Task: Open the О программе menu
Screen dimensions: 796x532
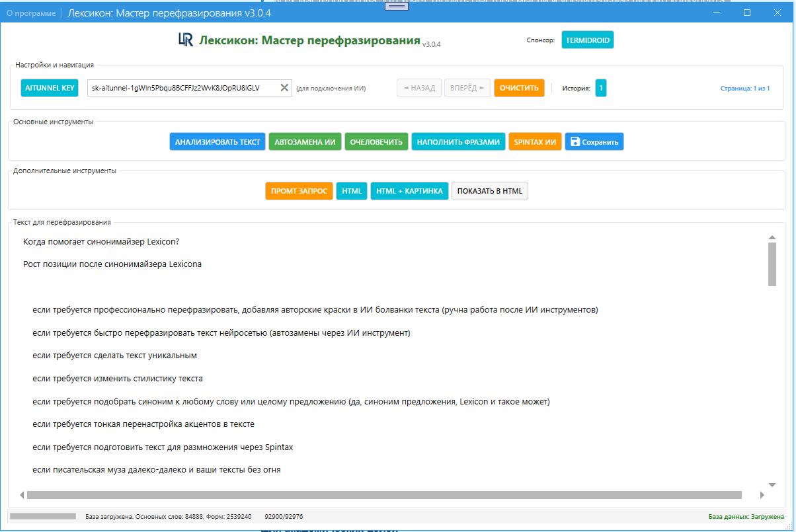Action: click(x=31, y=13)
